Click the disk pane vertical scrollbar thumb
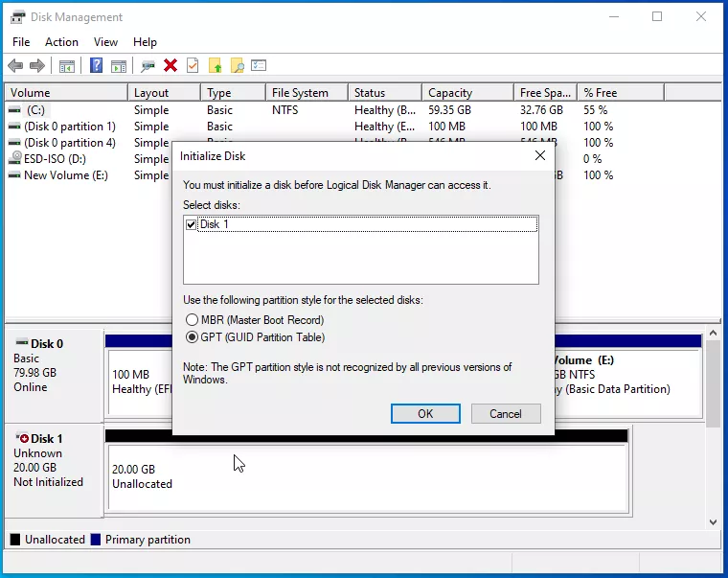 pyautogui.click(x=713, y=383)
